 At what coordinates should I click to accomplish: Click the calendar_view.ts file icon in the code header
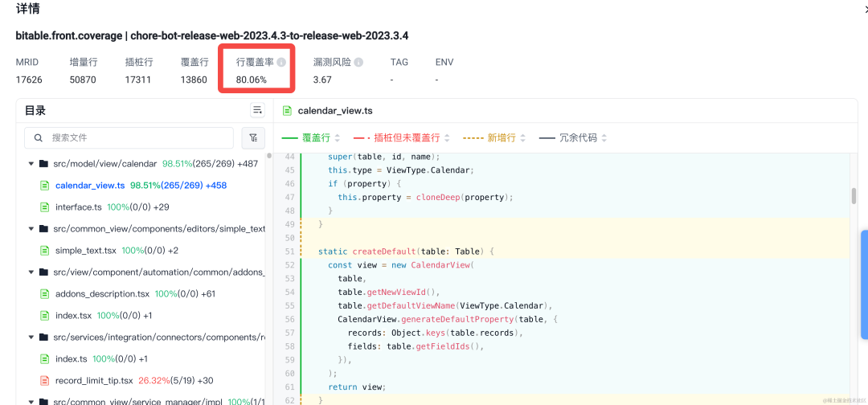(x=287, y=111)
